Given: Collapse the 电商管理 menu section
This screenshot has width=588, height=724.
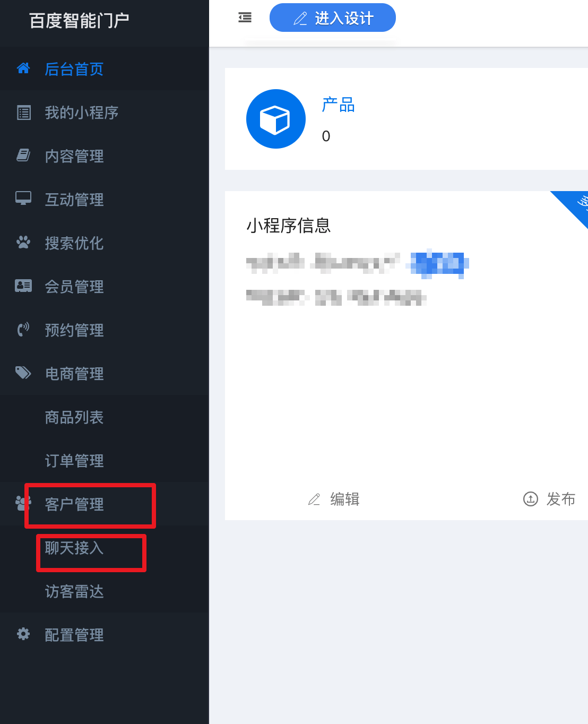Looking at the screenshot, I should click(x=105, y=374).
